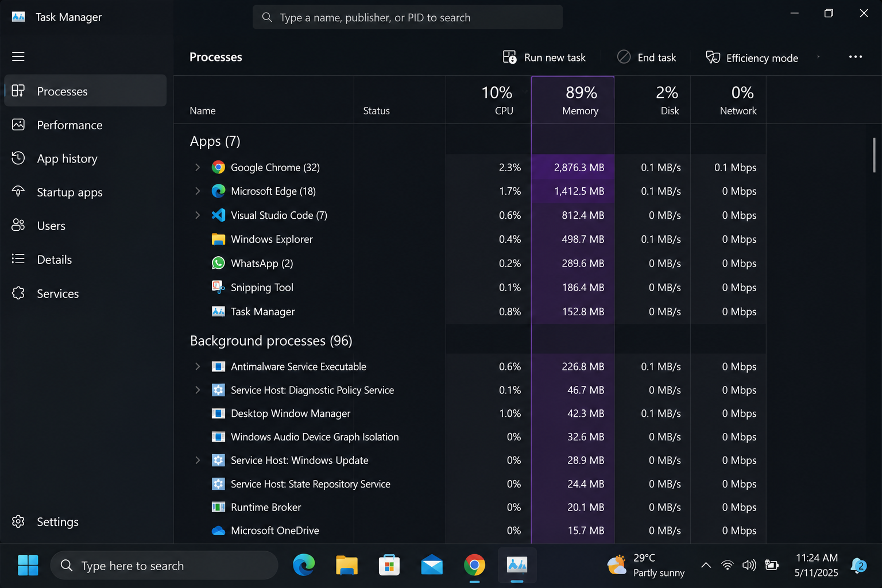Open the hamburger navigation menu
The width and height of the screenshot is (882, 588).
18,56
